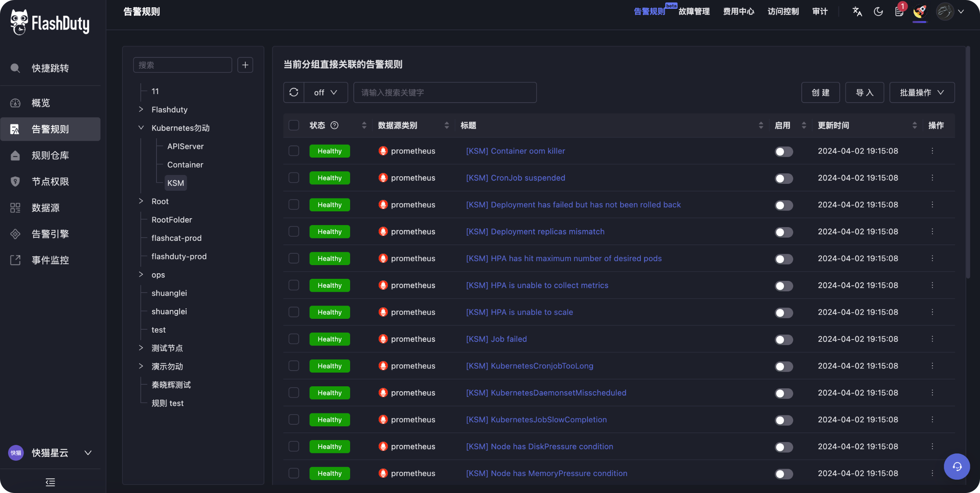Sort by 状态 column arrows
The image size is (980, 493).
364,125
